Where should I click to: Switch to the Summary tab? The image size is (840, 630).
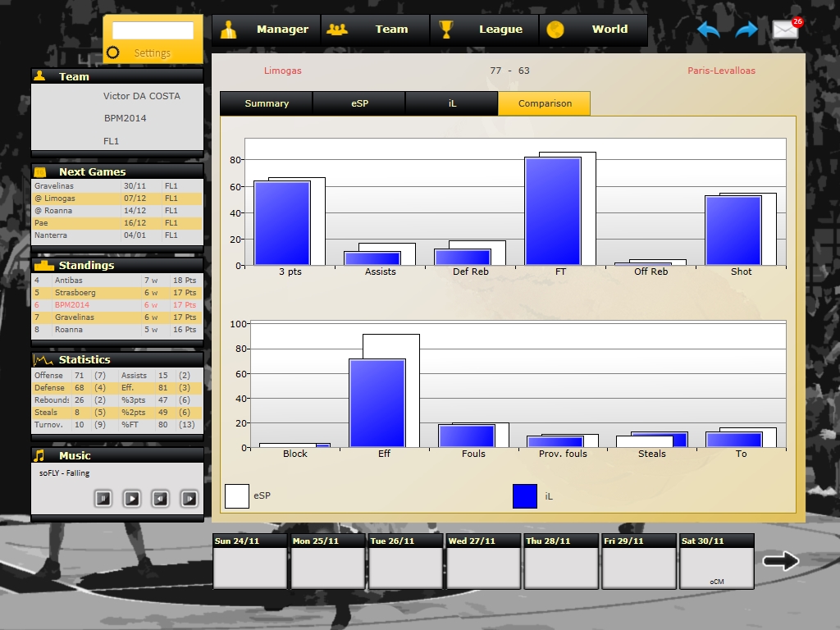point(265,103)
